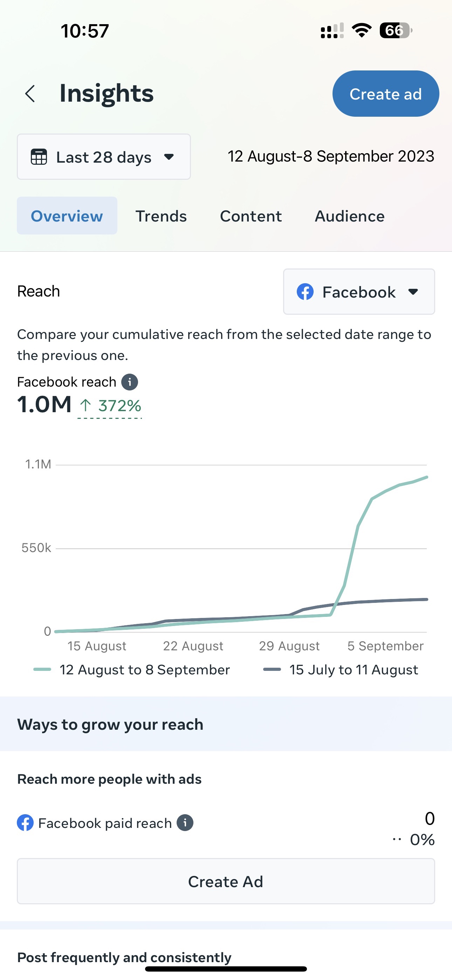Tap the green up arrow by 372%

[x=85, y=405]
